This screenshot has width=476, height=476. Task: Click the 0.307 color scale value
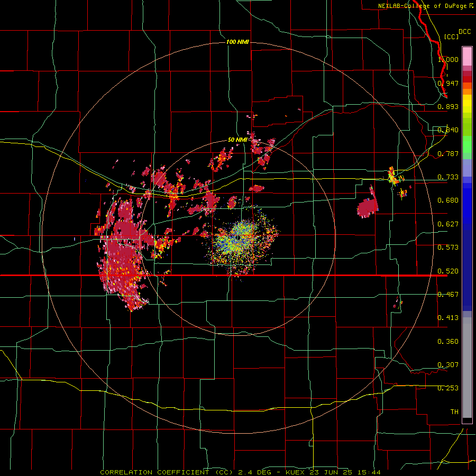coord(448,365)
